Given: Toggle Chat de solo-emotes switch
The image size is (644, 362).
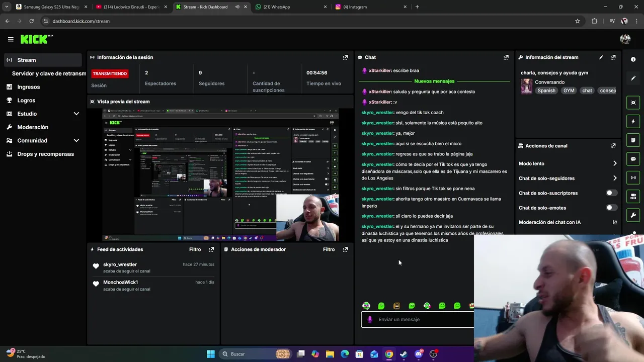Looking at the screenshot, I should 611,208.
